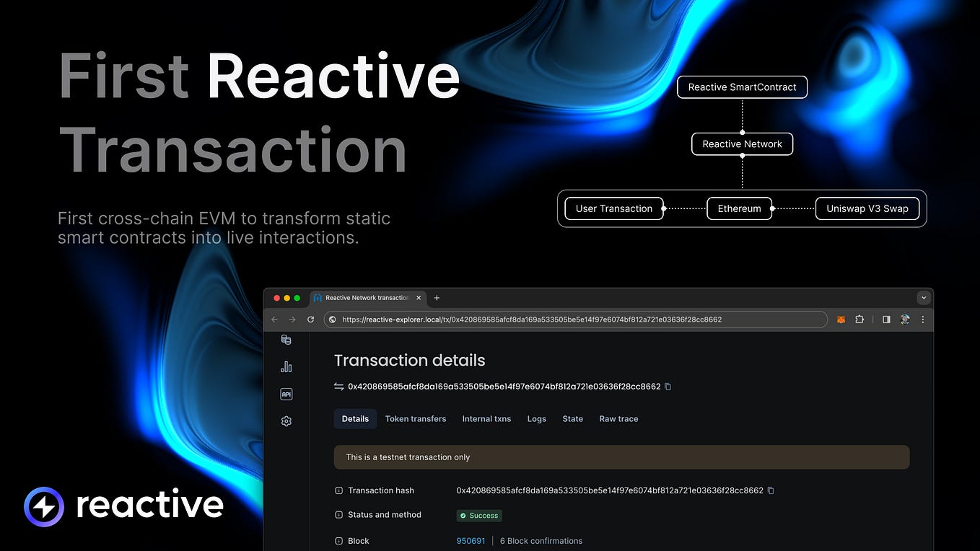Screen dimensions: 980x551
Task: Copy the hash beside the Transaction details heading
Action: click(x=668, y=387)
